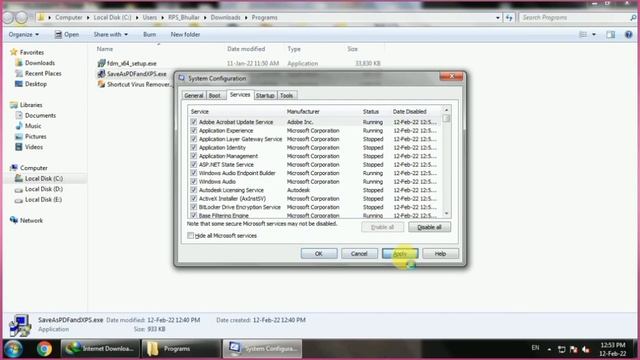
Task: Open Documents library
Action: [40, 116]
